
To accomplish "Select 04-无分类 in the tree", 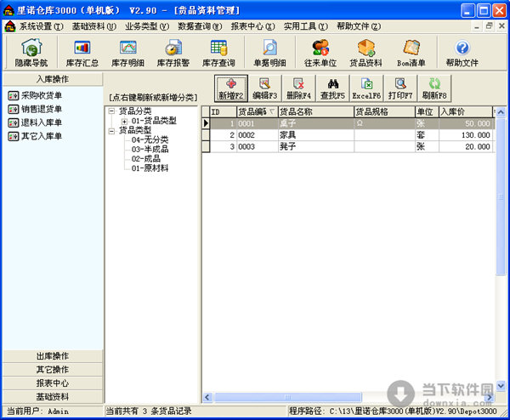I will pos(150,140).
